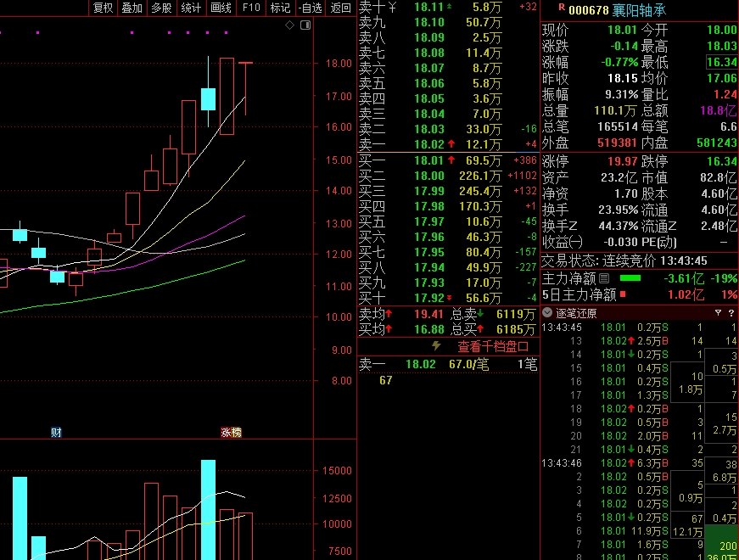Click the diamond icon above the chart
This screenshot has height=560, width=739.
[289, 25]
